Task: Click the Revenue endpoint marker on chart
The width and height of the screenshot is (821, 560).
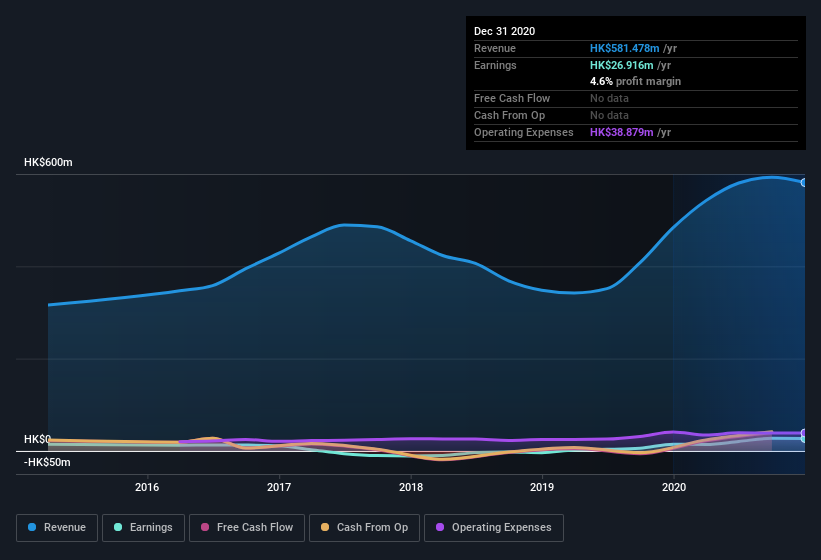Action: 804,183
